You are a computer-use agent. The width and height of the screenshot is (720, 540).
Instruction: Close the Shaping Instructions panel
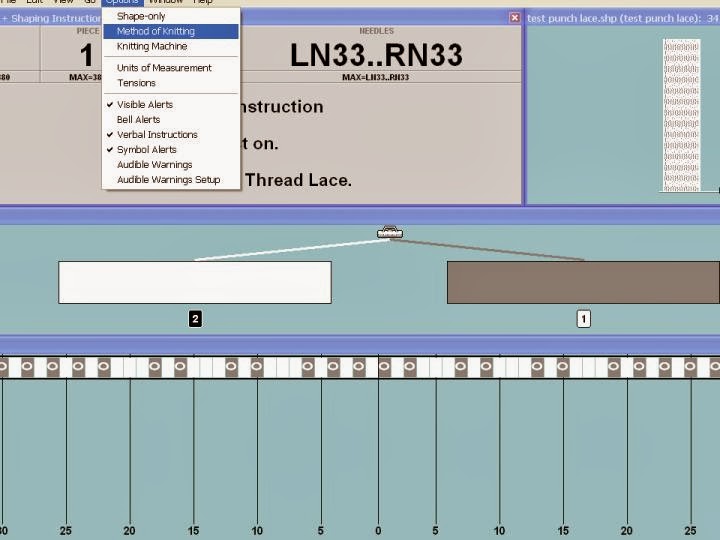515,17
